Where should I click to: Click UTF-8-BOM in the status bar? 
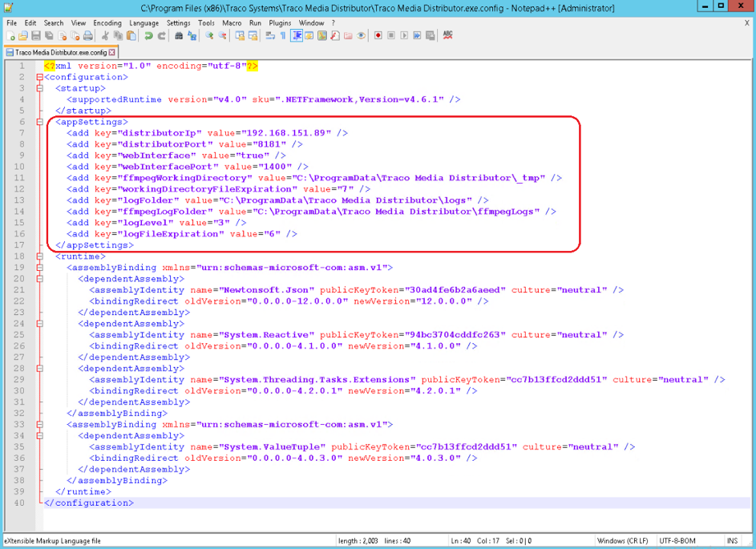point(677,540)
